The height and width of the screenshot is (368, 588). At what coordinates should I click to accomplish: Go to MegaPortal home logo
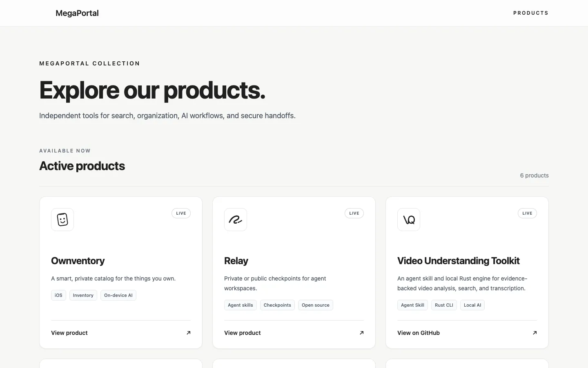click(x=77, y=13)
